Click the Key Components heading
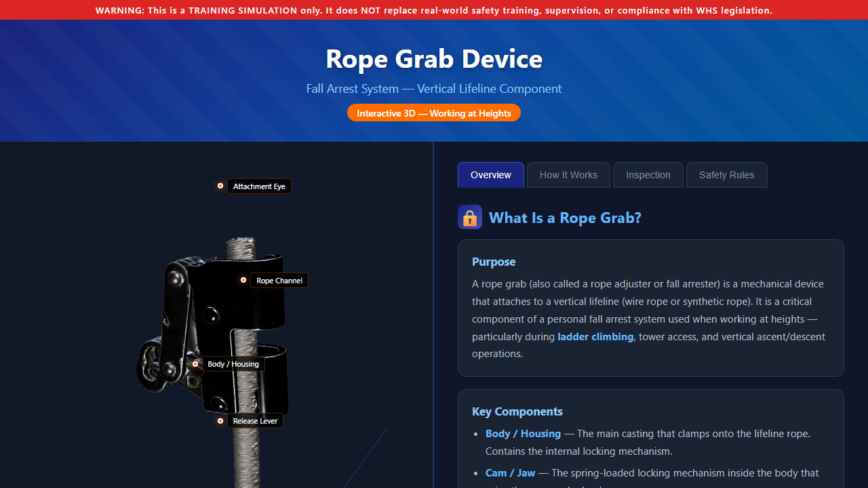This screenshot has height=488, width=868. click(517, 411)
